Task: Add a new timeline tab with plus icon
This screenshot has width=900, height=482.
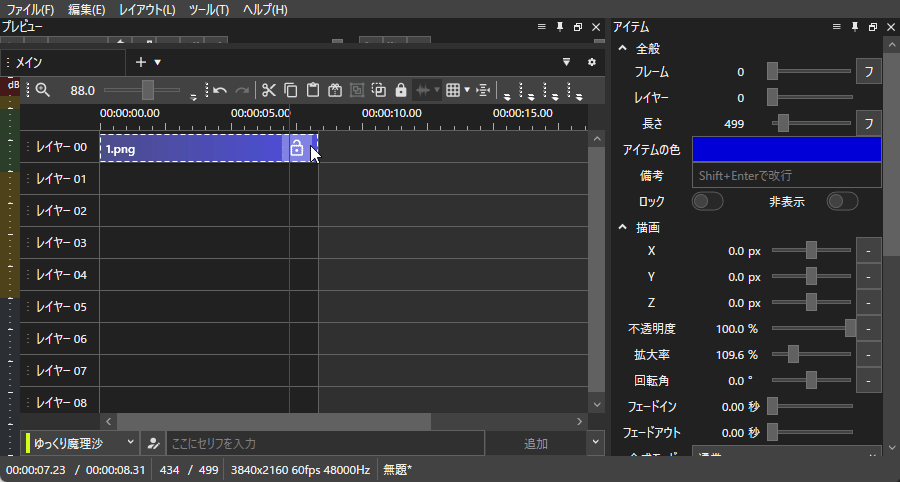Action: pos(141,62)
